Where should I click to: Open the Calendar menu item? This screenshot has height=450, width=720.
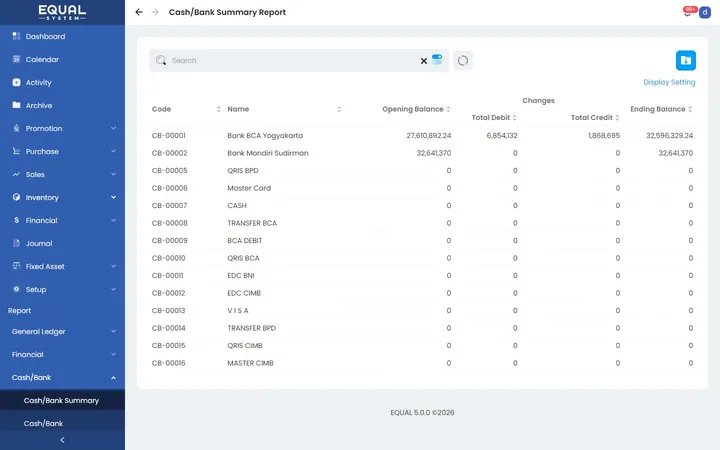[62, 59]
